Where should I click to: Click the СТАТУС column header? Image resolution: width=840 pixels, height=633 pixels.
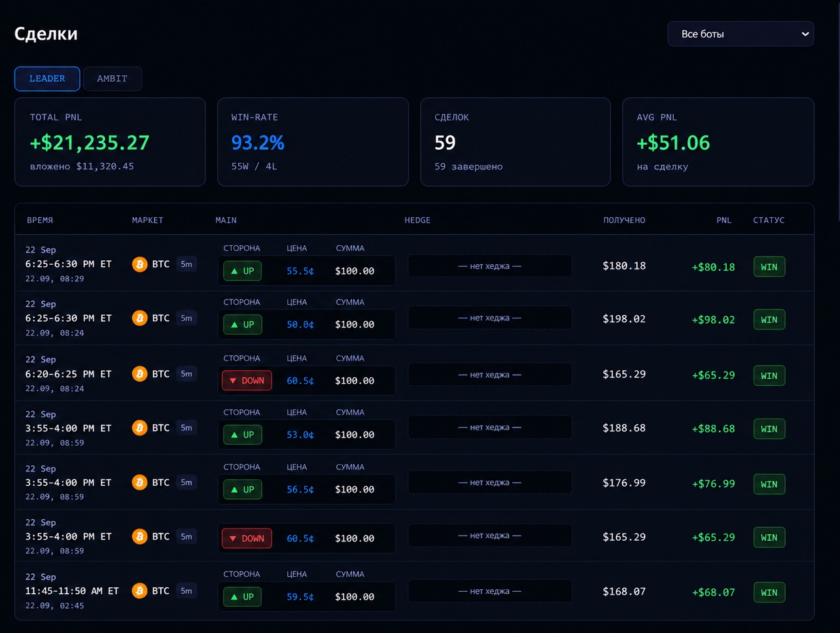pos(769,220)
